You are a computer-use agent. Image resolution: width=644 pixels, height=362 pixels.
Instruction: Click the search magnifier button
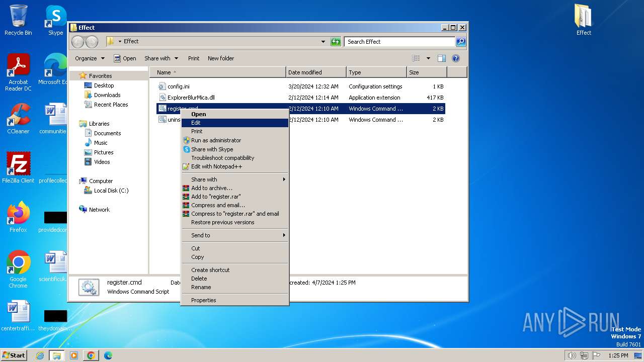(x=460, y=42)
